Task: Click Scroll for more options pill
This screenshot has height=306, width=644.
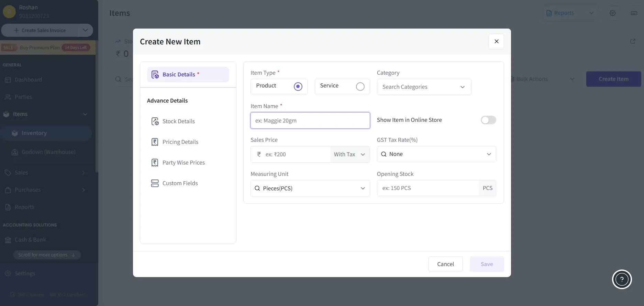Action: (x=47, y=255)
